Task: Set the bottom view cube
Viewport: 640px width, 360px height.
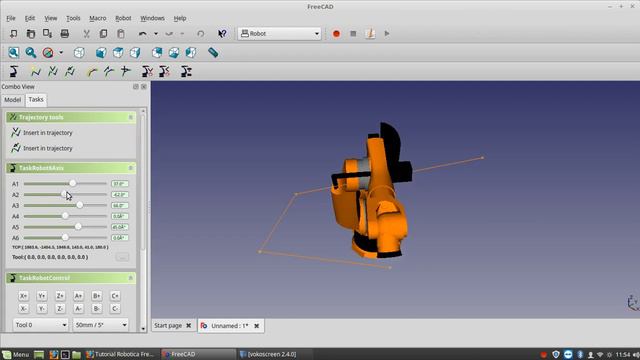Action: point(174,52)
